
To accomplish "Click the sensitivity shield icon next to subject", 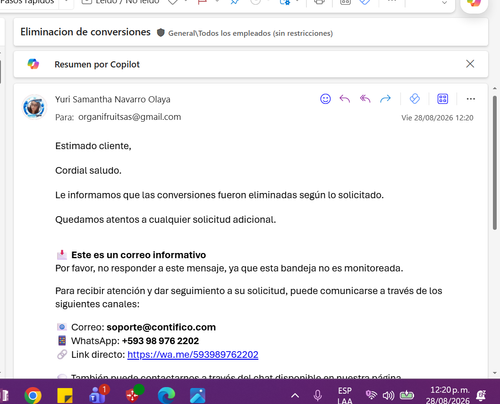I will (161, 33).
